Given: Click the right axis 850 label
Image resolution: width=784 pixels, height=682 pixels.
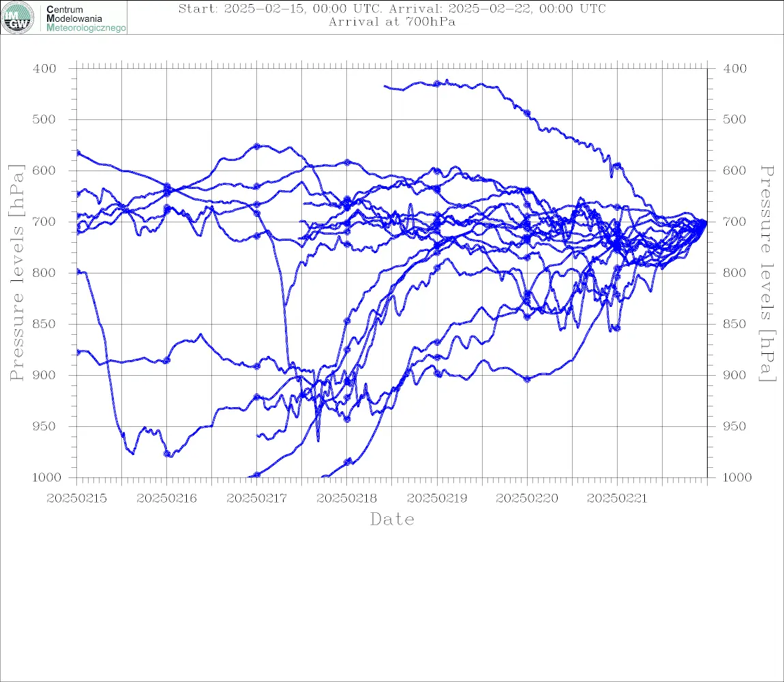Looking at the screenshot, I should 734,324.
